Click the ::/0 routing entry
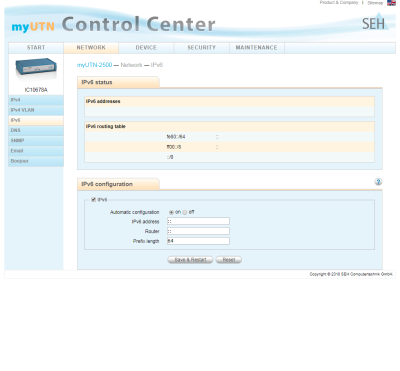The image size is (400, 371). 170,157
